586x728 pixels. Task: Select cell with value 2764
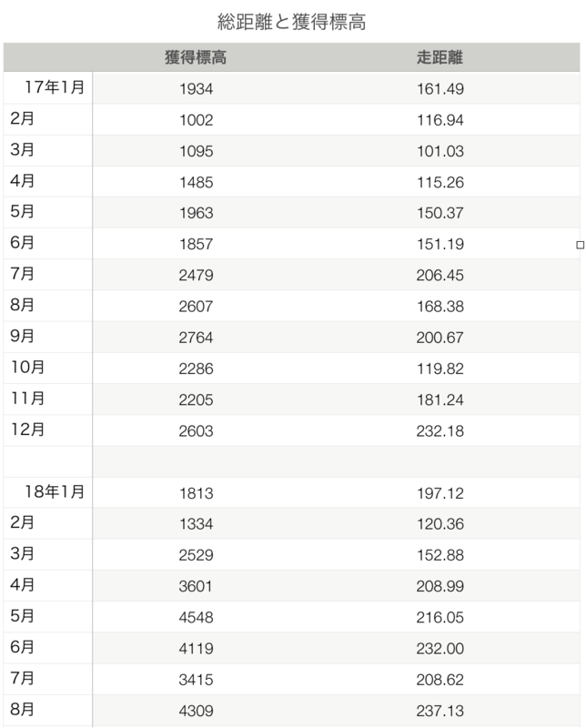click(x=196, y=337)
